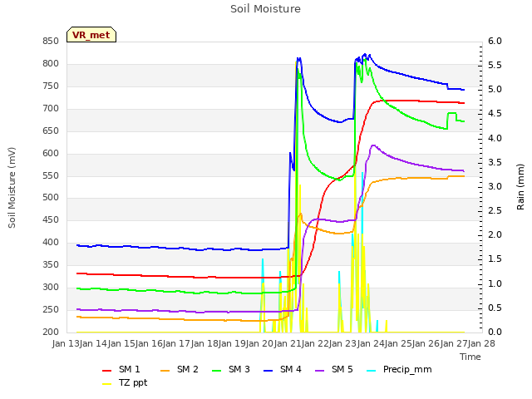Click Jan 26 date tick label

(426, 343)
